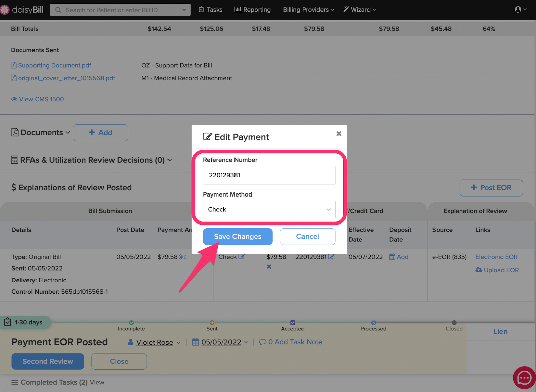Image resolution: width=536 pixels, height=392 pixels.
Task: Click Save Changes button
Action: click(x=238, y=237)
